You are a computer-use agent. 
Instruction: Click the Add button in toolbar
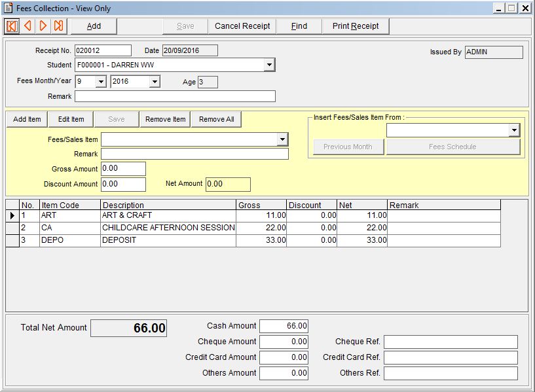pyautogui.click(x=94, y=26)
